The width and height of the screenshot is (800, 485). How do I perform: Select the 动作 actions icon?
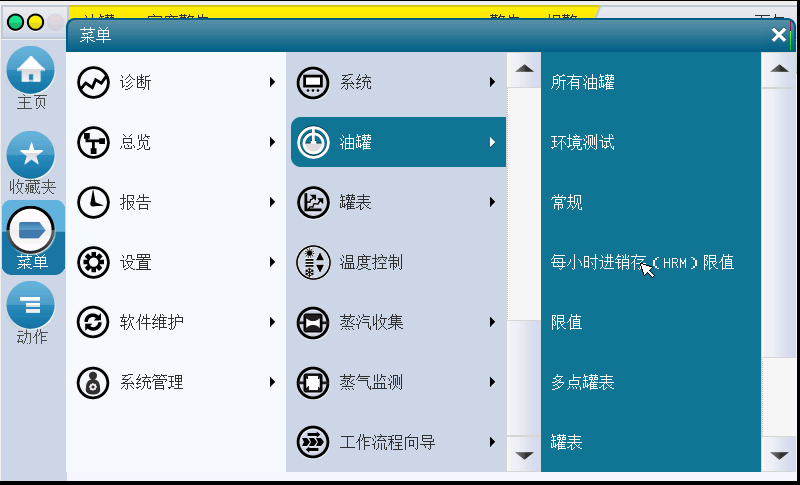(x=31, y=305)
